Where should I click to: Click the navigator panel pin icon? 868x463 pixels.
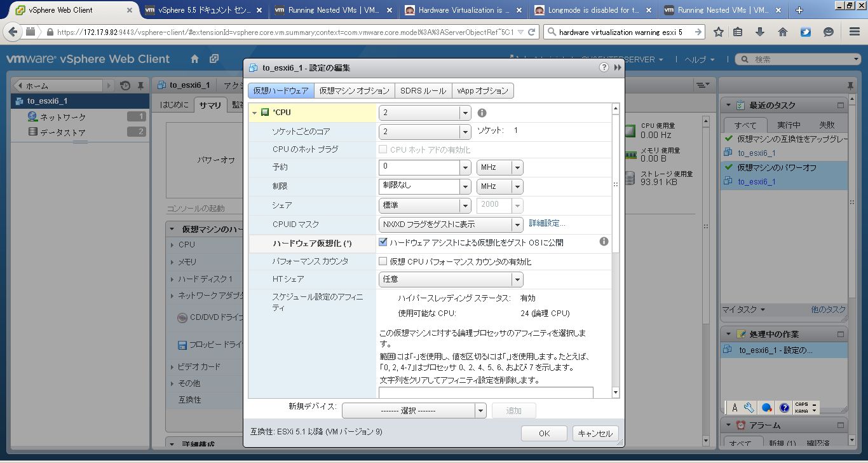(x=140, y=85)
